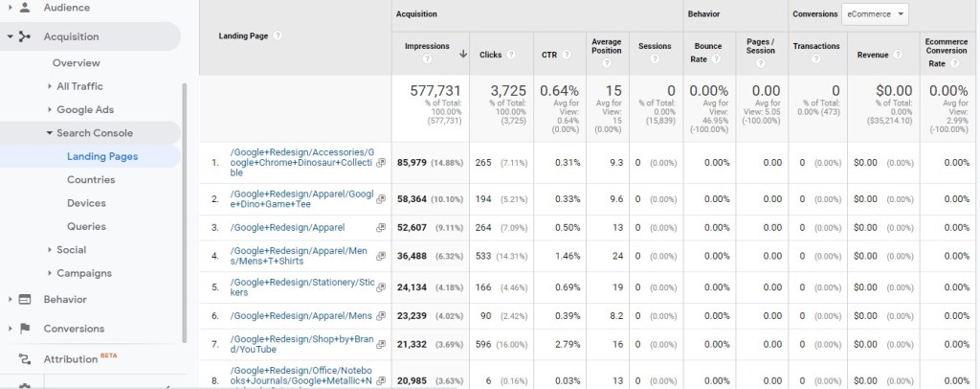
Task: Open help tooltip next to Landing Page header
Action: (278, 35)
